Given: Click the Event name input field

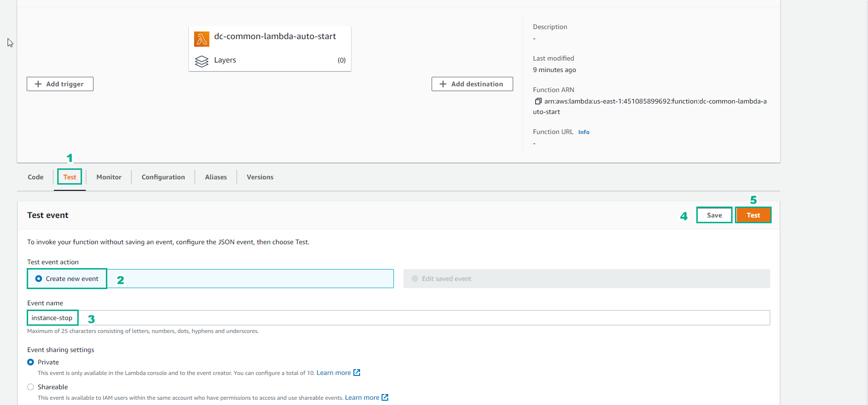Looking at the screenshot, I should 398,318.
